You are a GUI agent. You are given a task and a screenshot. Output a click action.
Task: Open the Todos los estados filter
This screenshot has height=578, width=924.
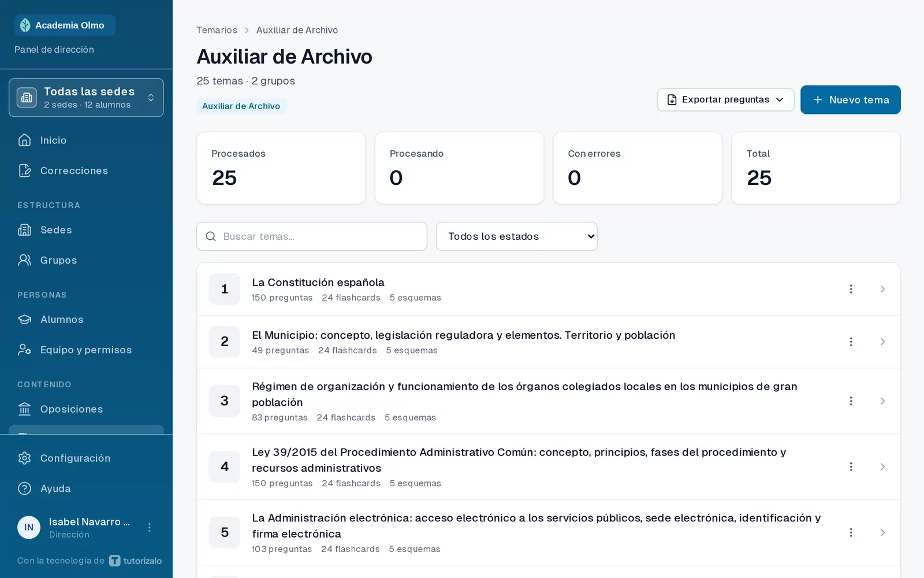517,236
